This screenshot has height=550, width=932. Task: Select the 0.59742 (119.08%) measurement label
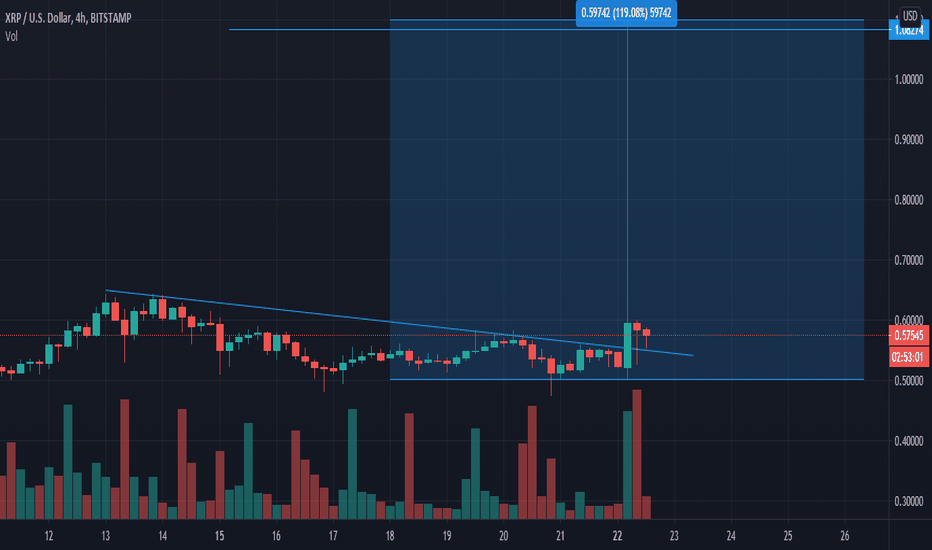(626, 12)
